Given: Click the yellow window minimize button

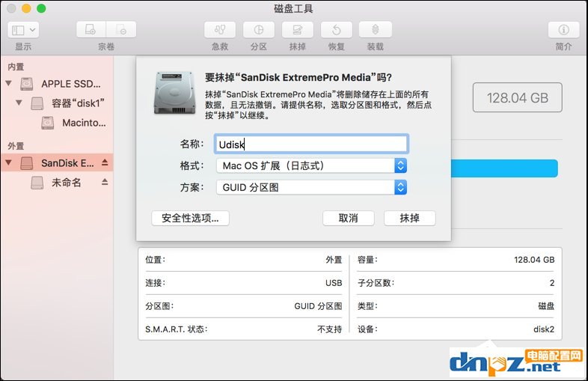Looking at the screenshot, I should (26, 8).
